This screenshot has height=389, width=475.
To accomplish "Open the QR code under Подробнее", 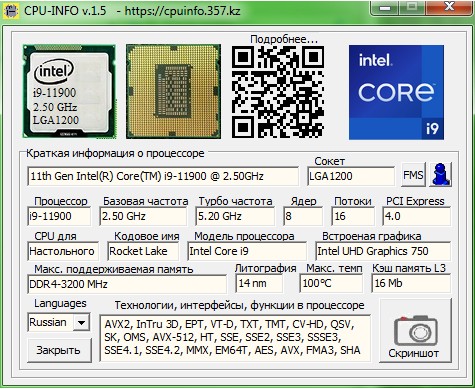I will pos(277,92).
